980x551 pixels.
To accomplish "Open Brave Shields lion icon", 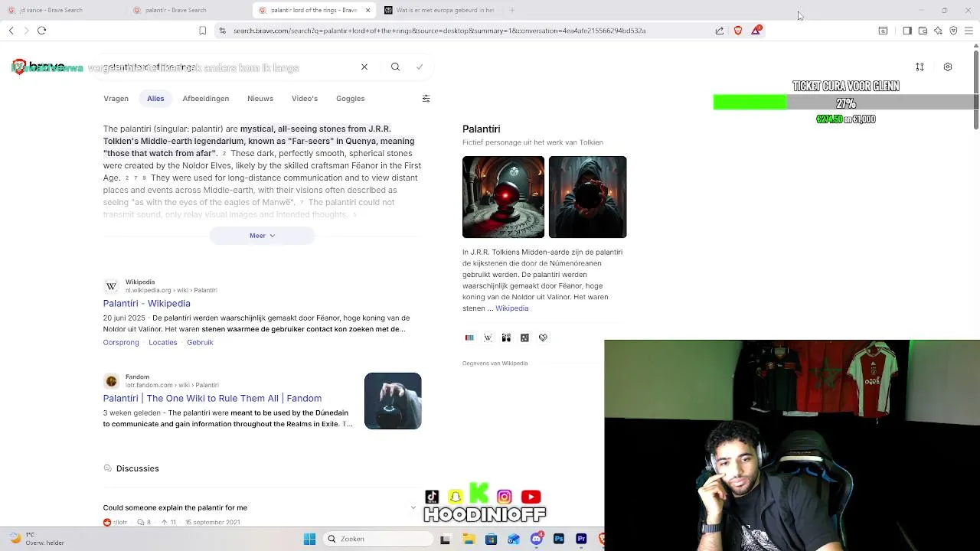I will click(x=738, y=31).
